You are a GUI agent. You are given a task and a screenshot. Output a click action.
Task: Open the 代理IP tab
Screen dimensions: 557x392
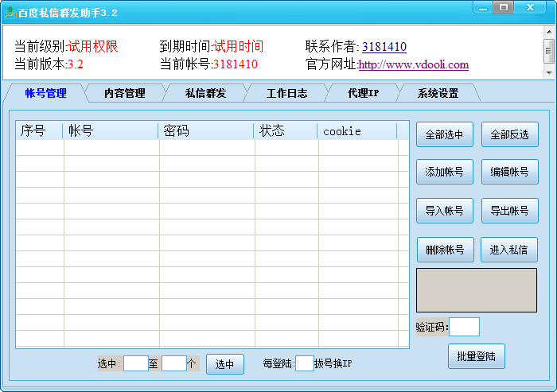coord(363,93)
